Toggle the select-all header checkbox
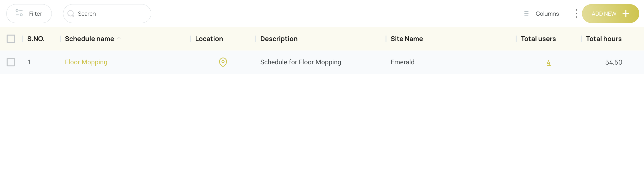This screenshot has height=171, width=644. [x=11, y=39]
